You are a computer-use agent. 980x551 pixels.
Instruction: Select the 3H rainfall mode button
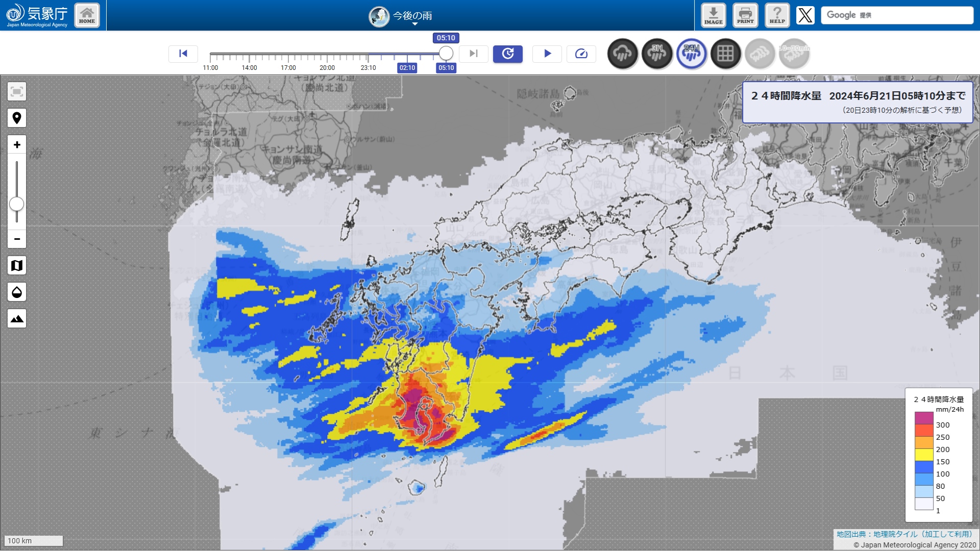(657, 54)
